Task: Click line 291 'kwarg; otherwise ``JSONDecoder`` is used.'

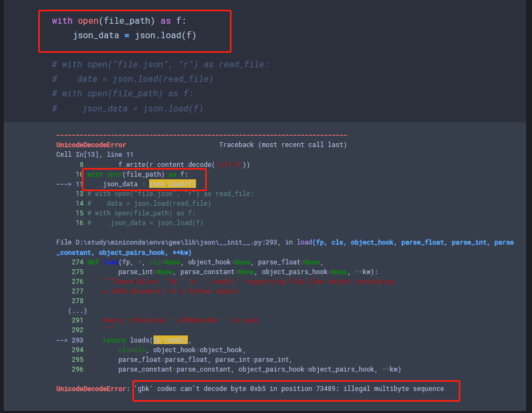Action: (x=182, y=320)
